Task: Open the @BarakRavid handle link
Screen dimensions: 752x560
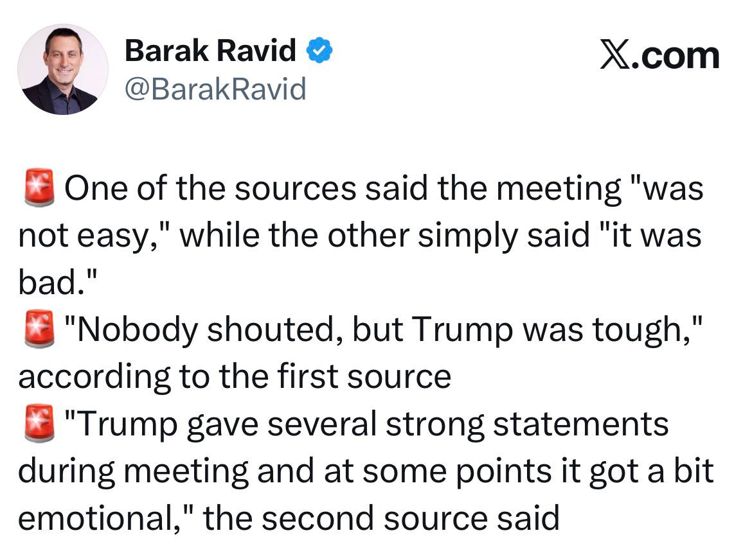Action: 215,89
